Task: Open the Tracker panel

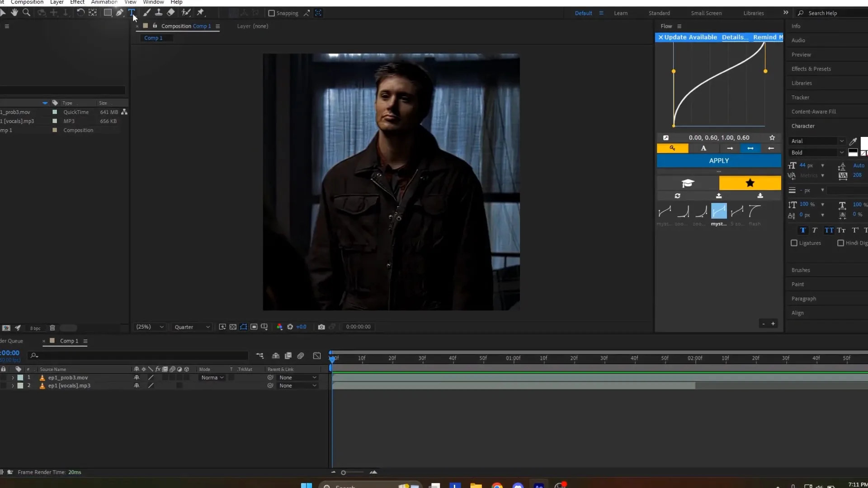Action: click(x=800, y=98)
